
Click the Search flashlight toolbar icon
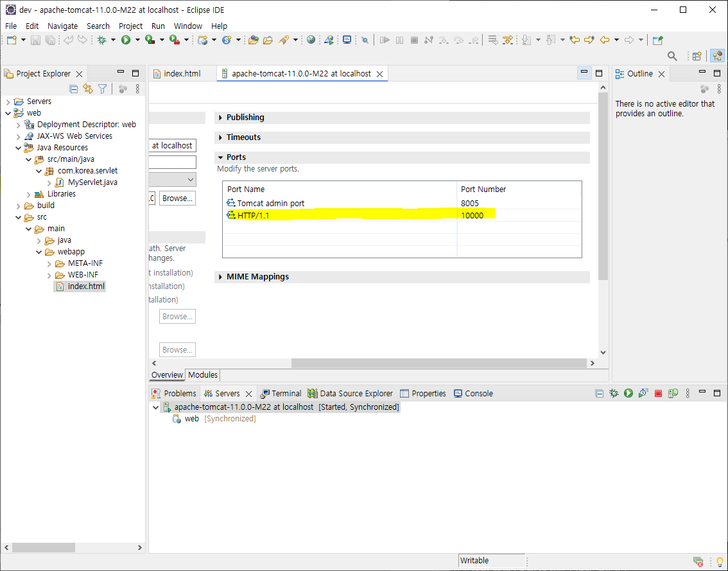pos(284,40)
